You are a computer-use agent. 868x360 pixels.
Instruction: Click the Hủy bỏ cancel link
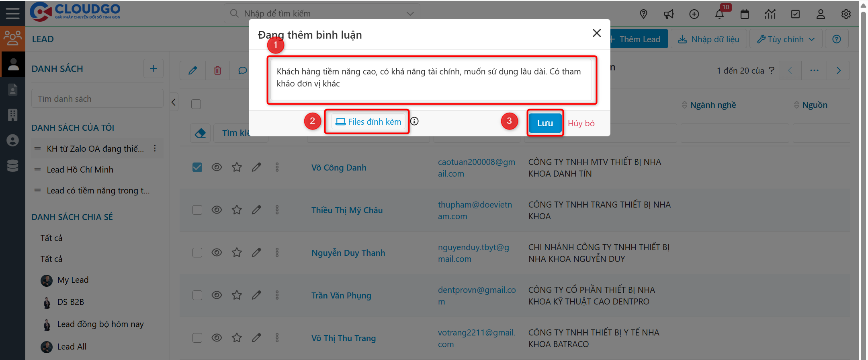coord(581,123)
